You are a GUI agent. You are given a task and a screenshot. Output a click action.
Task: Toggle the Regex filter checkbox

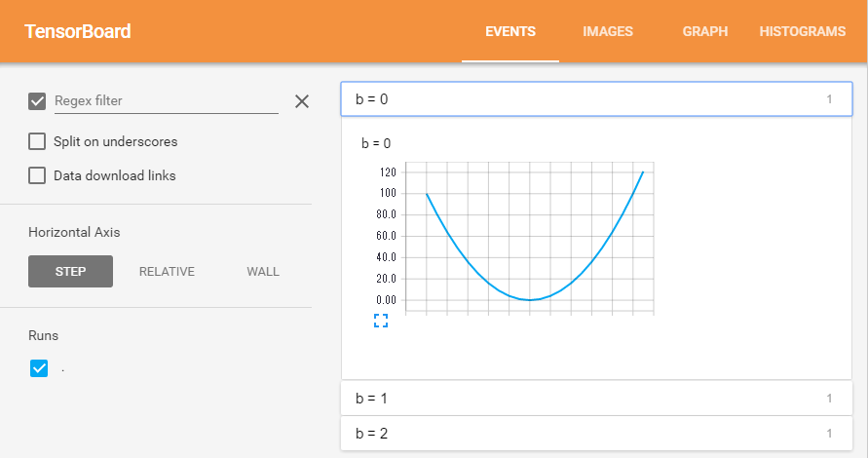pyautogui.click(x=37, y=101)
